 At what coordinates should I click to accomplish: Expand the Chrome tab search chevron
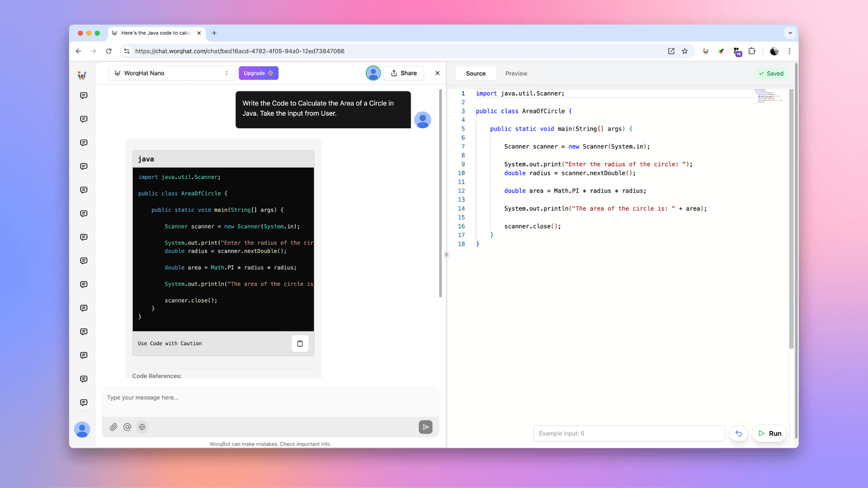coord(790,33)
